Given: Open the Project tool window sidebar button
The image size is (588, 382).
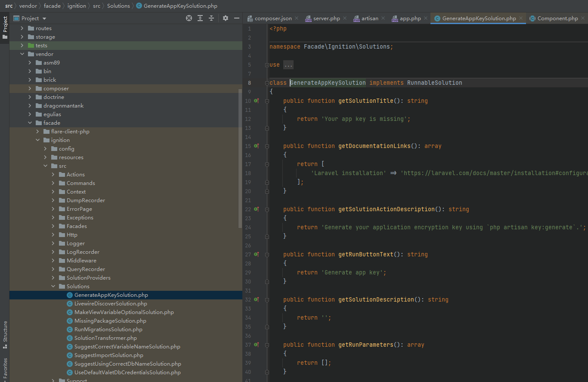Looking at the screenshot, I should (x=5, y=28).
